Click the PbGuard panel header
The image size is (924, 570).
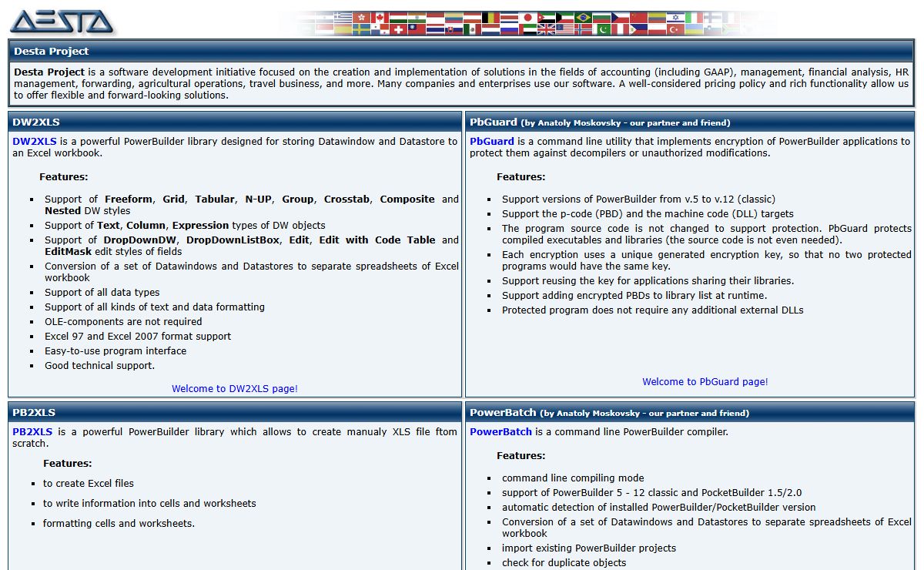(691, 122)
